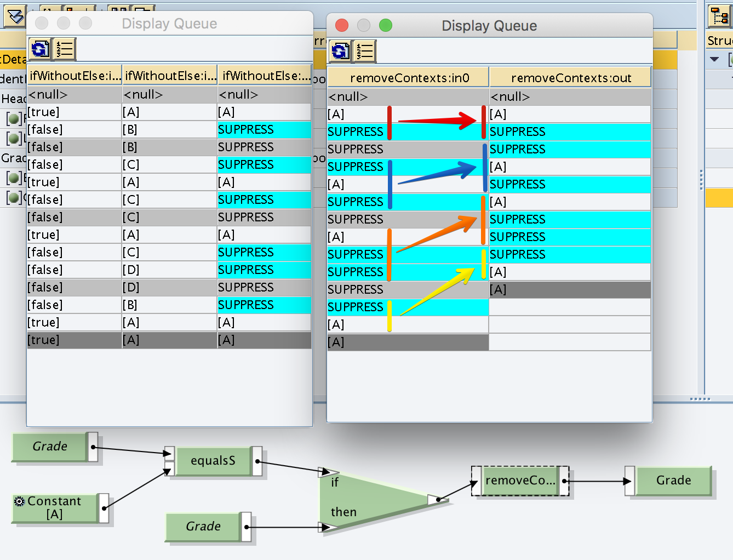Select the equalsS function node

click(x=213, y=461)
